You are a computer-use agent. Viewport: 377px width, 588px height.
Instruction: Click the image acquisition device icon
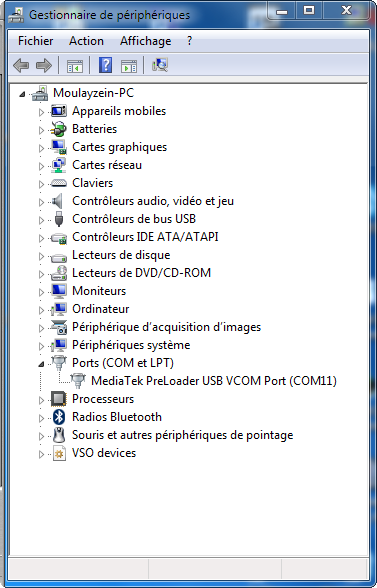pyautogui.click(x=59, y=327)
